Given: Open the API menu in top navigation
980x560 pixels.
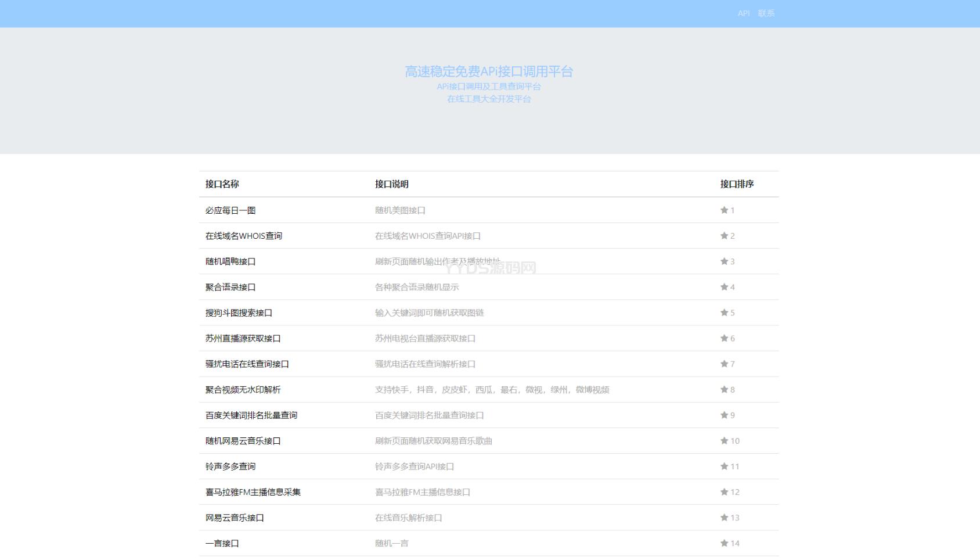Looking at the screenshot, I should pyautogui.click(x=743, y=13).
